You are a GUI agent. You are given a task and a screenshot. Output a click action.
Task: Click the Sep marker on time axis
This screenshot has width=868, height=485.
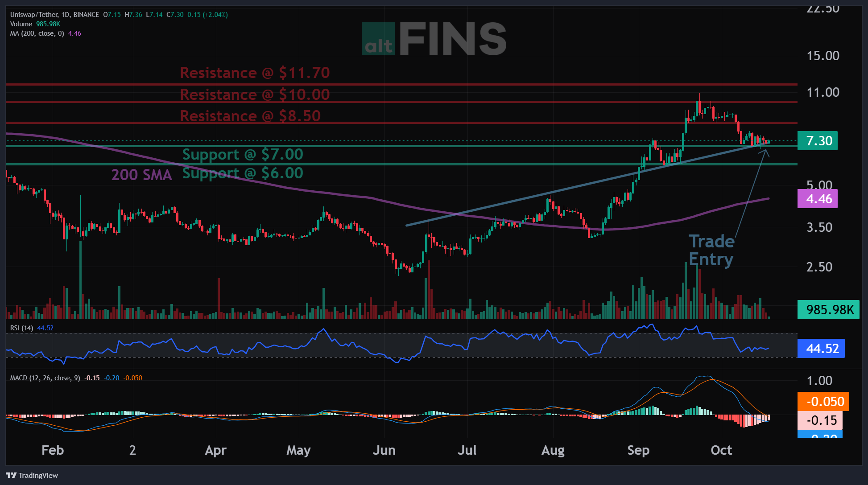pyautogui.click(x=638, y=450)
